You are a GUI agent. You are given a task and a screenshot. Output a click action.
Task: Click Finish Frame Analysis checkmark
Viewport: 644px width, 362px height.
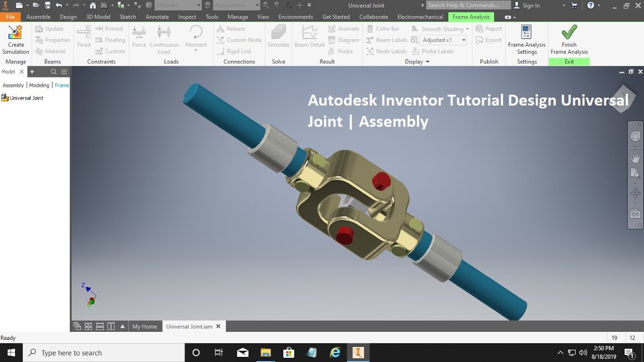(x=569, y=32)
